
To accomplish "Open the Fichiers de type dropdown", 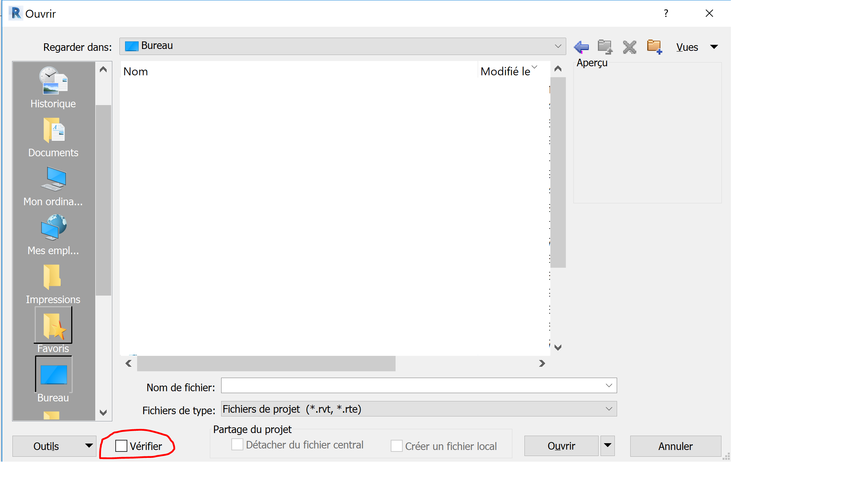I will click(x=609, y=409).
